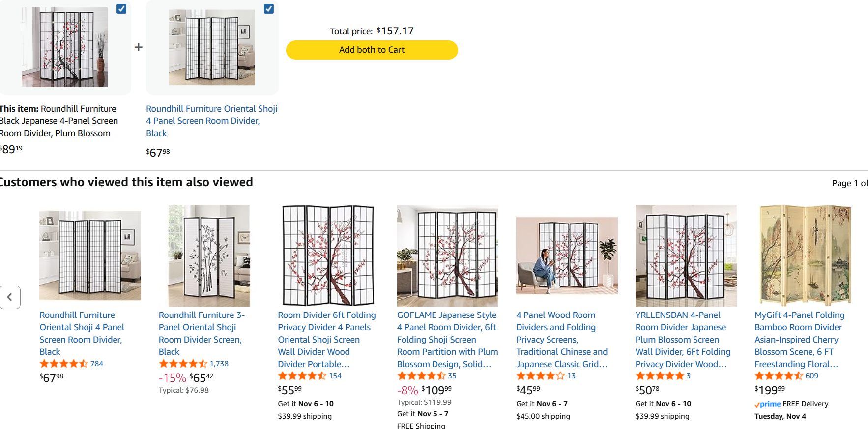This screenshot has width=868, height=429.
Task: Open the MyGift bamboo divider product image
Action: [805, 256]
